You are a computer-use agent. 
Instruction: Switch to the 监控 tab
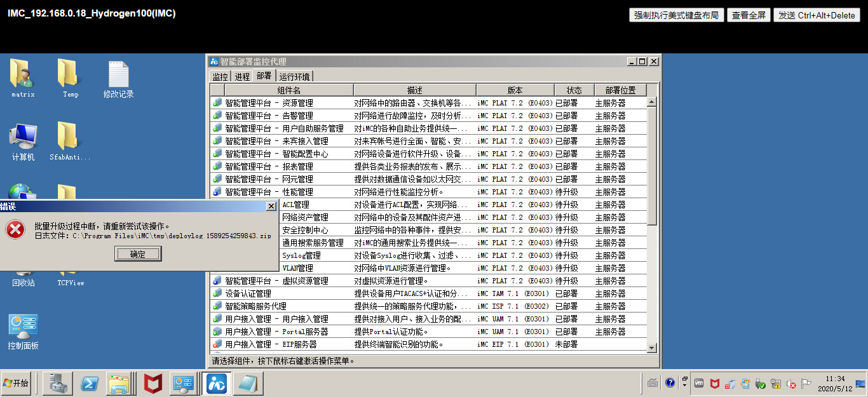click(x=220, y=76)
